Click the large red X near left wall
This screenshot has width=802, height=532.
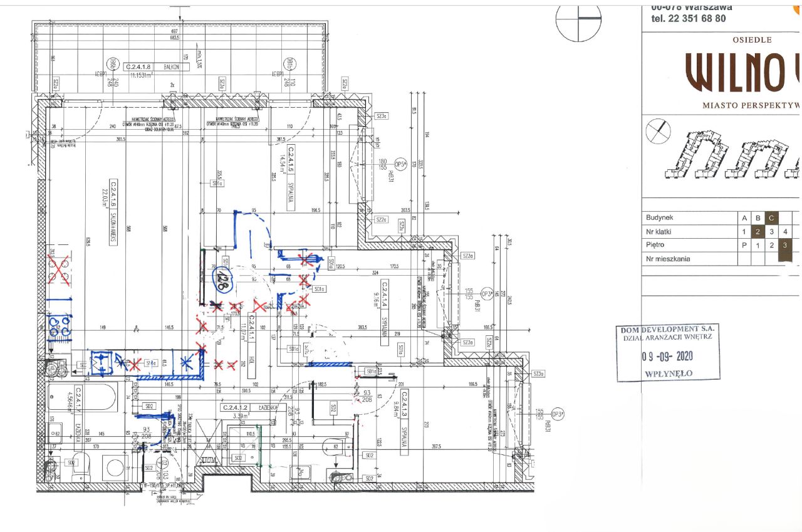58,268
